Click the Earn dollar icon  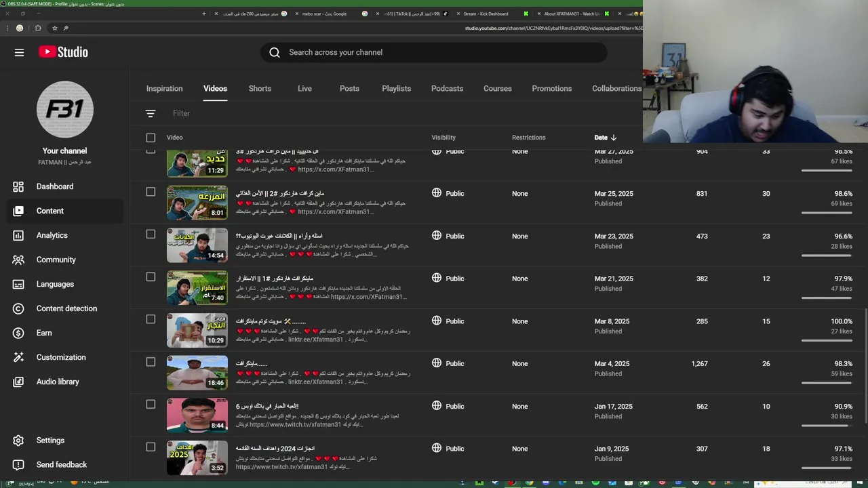point(18,333)
